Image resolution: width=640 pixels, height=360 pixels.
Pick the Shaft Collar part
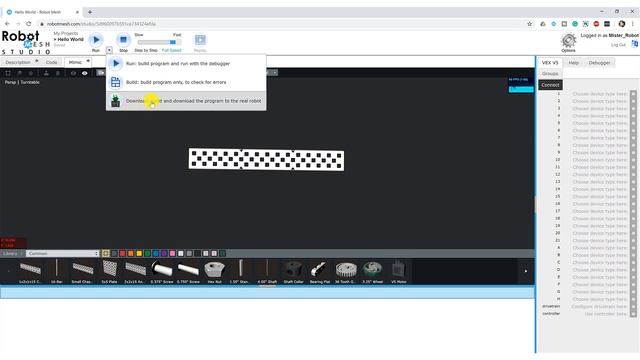[293, 271]
